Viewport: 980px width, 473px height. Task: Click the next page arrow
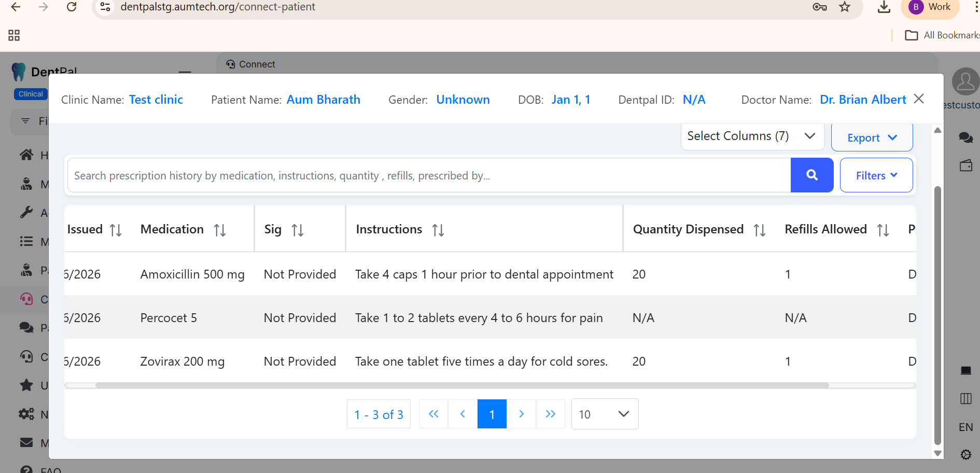click(x=521, y=414)
